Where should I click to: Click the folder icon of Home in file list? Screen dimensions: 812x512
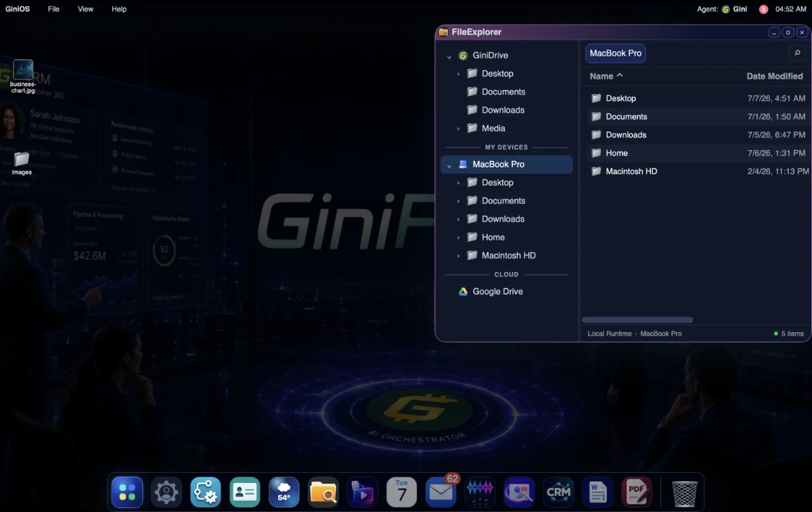(596, 153)
